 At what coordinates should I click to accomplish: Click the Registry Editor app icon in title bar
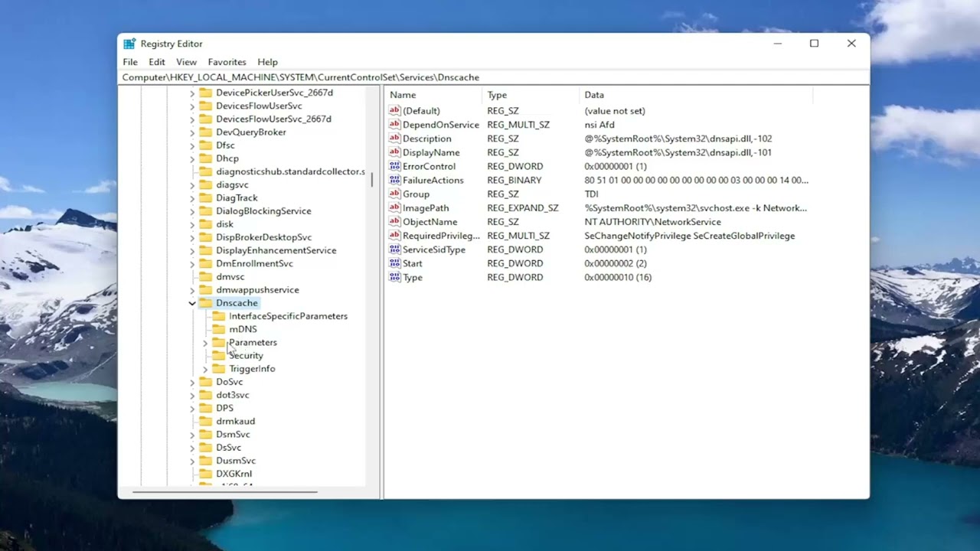(129, 44)
